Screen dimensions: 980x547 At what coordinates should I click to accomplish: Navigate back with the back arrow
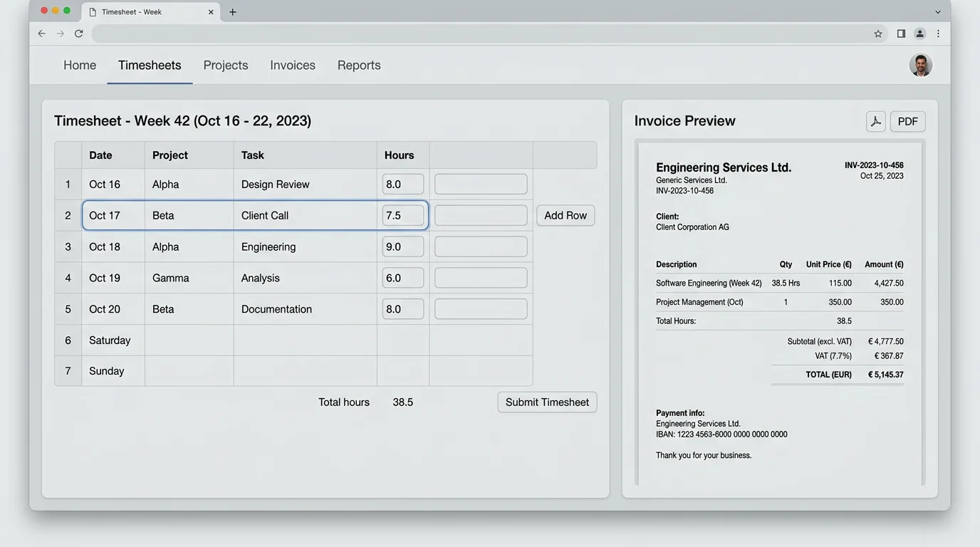click(x=41, y=33)
